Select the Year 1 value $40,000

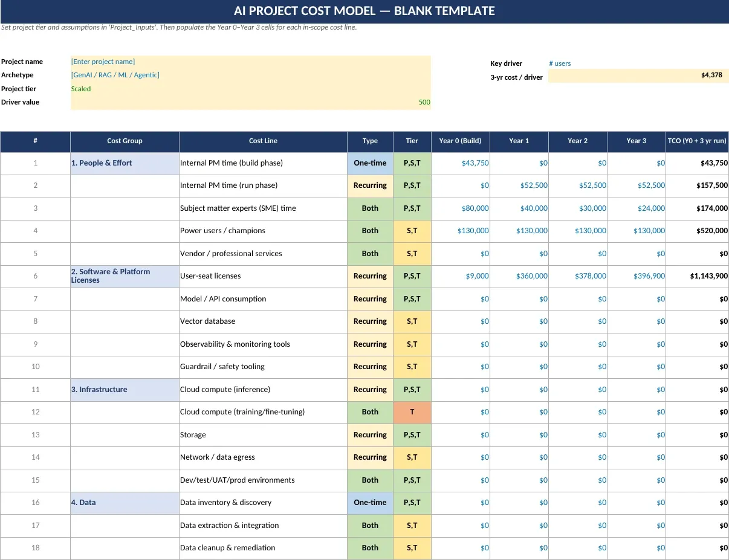click(519, 208)
